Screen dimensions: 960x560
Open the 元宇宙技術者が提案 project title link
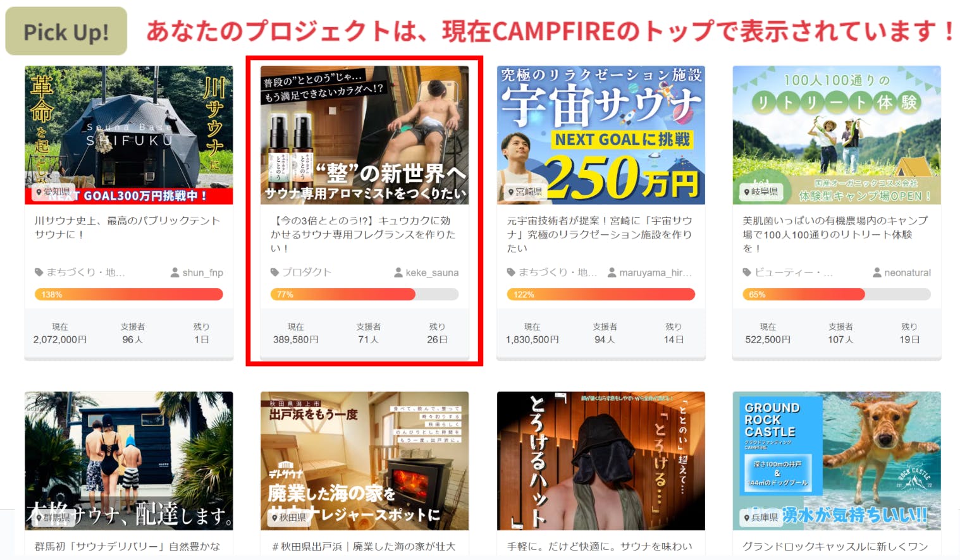click(600, 234)
